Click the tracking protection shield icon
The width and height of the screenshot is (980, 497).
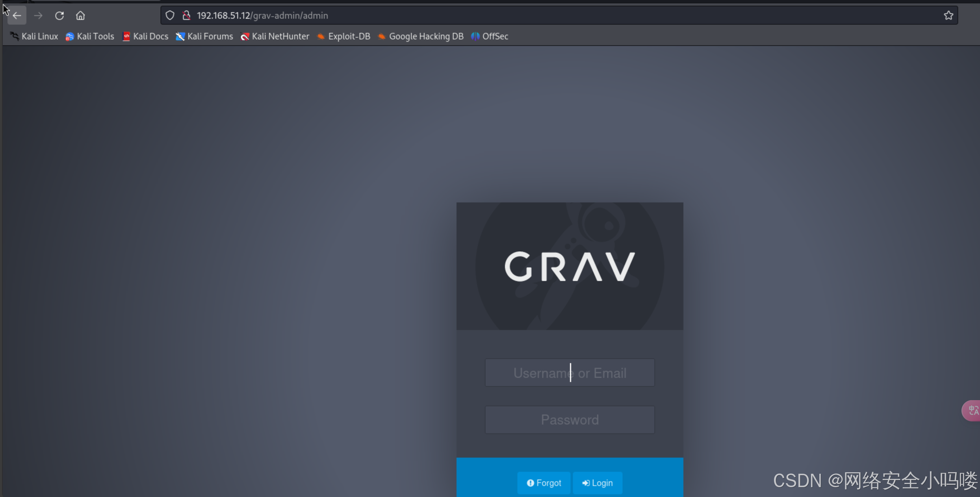pos(170,15)
